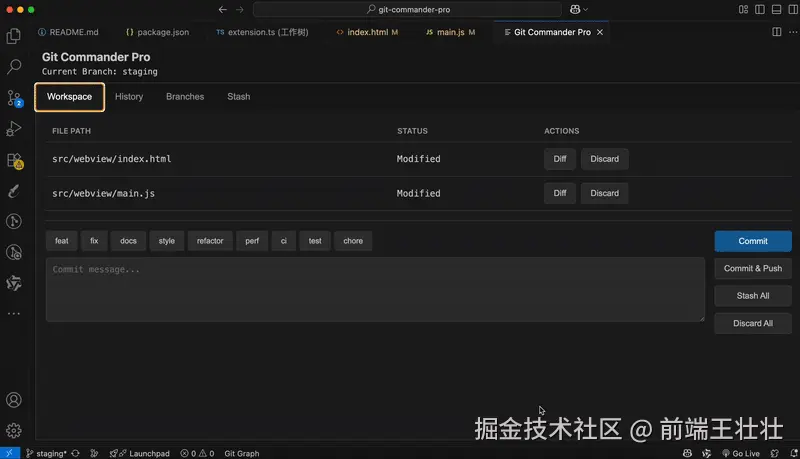Open the Explorer view in the activity bar

coord(14,36)
